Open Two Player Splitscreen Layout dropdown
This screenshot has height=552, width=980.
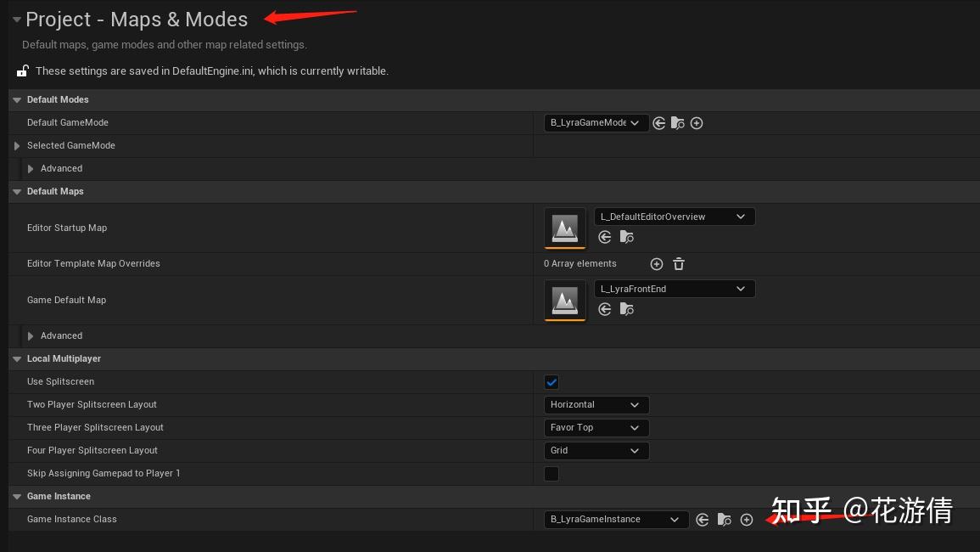(596, 405)
